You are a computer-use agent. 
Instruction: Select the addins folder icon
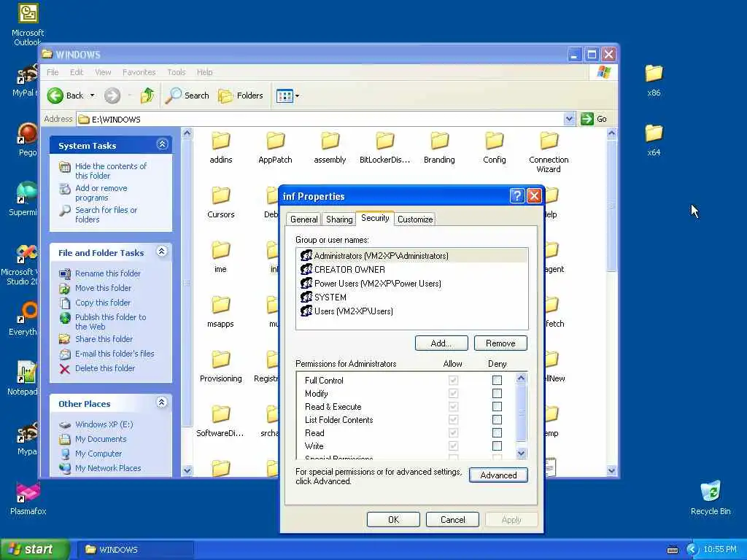coord(221,141)
